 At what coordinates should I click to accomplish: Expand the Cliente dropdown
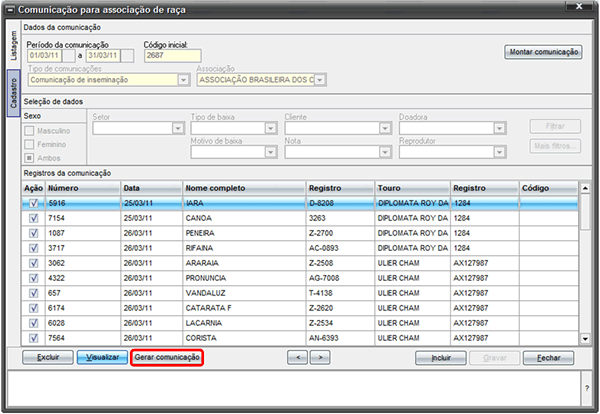coord(385,128)
